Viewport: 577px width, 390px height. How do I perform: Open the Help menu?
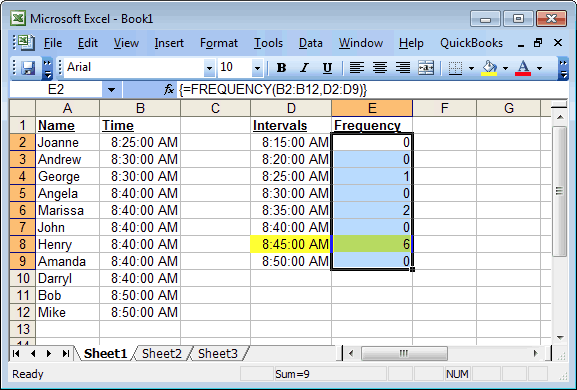point(411,43)
